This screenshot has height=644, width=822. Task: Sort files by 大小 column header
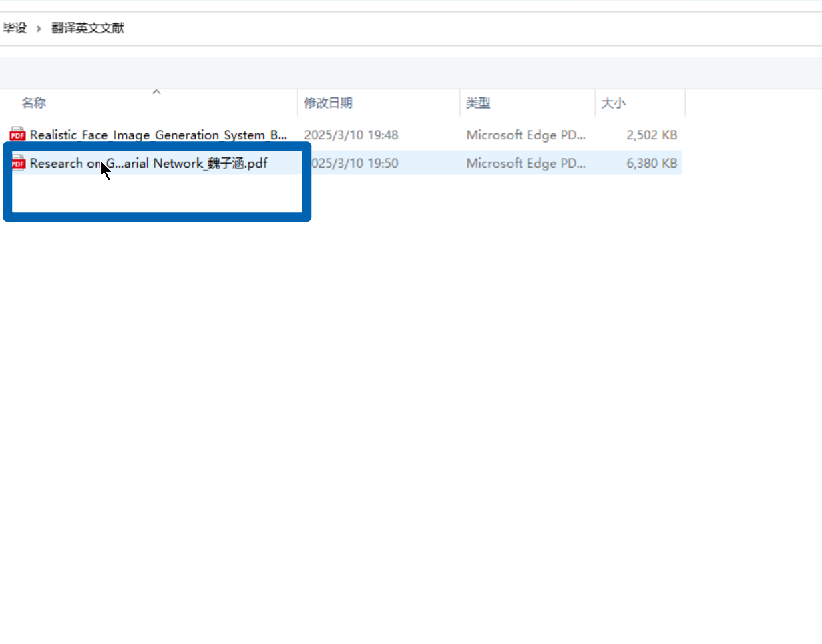[x=614, y=103]
